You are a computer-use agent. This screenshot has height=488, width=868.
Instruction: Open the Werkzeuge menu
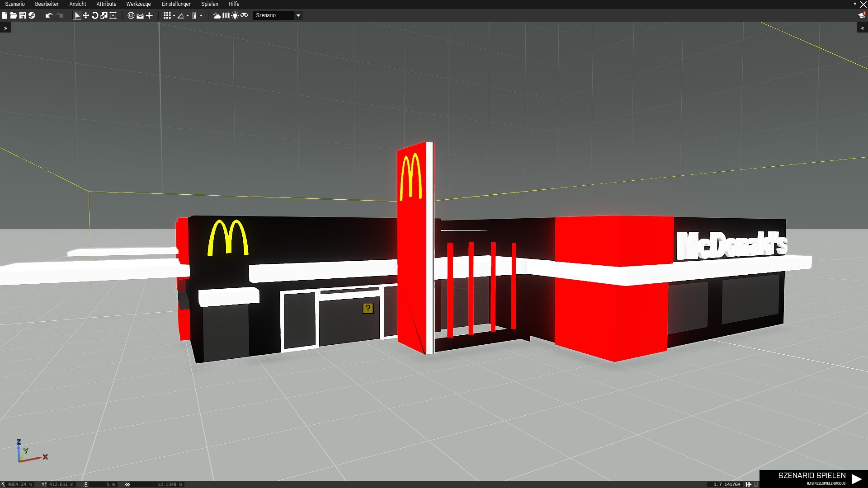(138, 4)
